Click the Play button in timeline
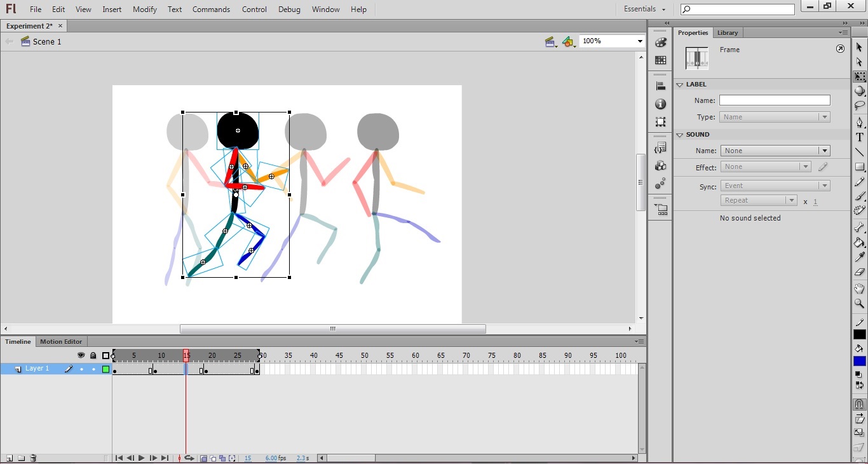Image resolution: width=868 pixels, height=464 pixels. point(142,458)
